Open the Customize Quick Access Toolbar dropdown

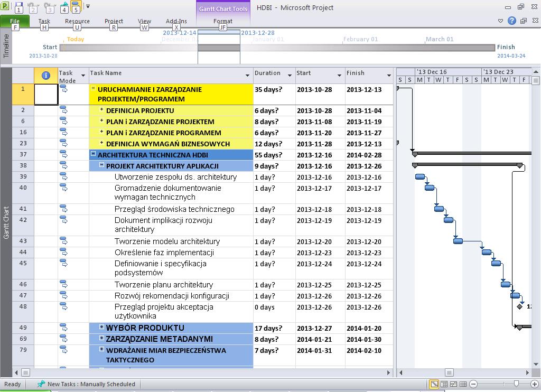click(88, 6)
